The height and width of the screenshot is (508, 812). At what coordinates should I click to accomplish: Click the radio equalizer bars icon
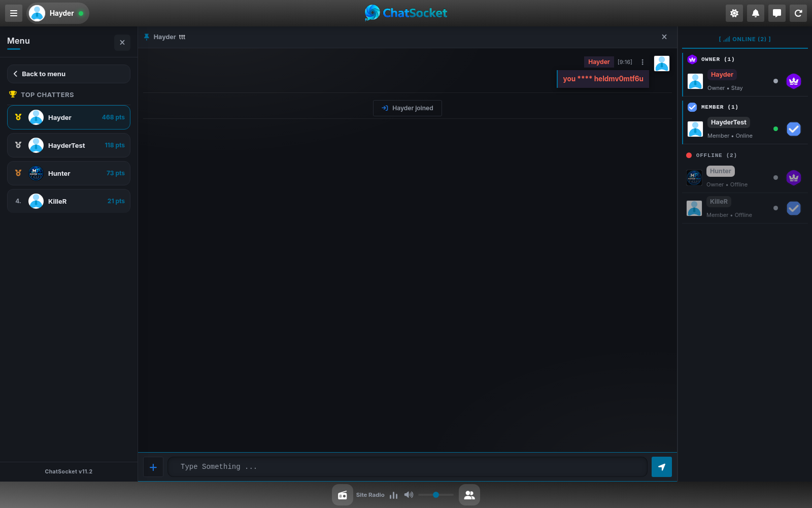pos(393,495)
